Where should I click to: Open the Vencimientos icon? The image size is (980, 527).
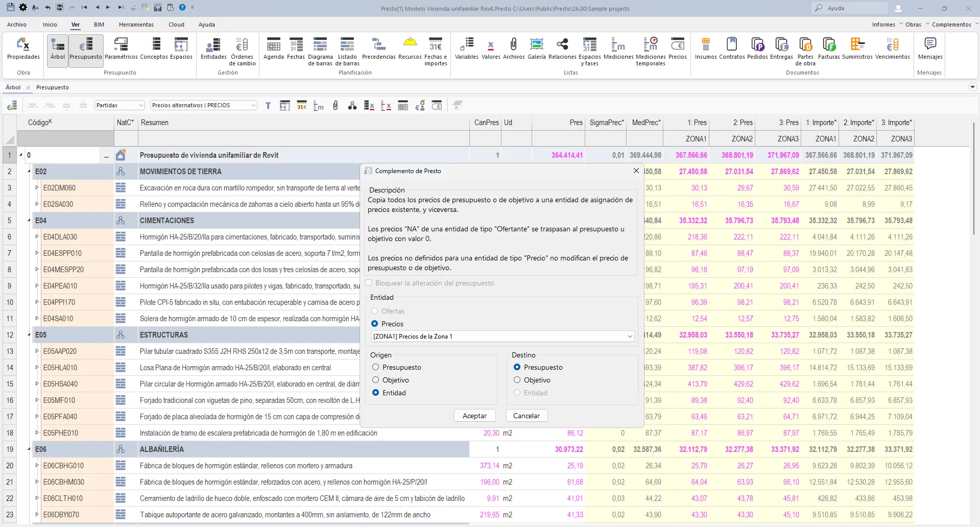coord(893,49)
